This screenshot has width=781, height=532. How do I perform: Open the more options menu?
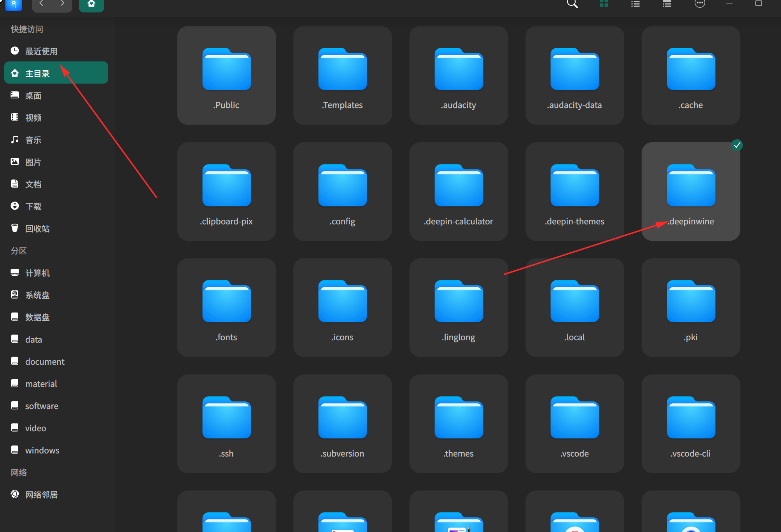(x=699, y=4)
